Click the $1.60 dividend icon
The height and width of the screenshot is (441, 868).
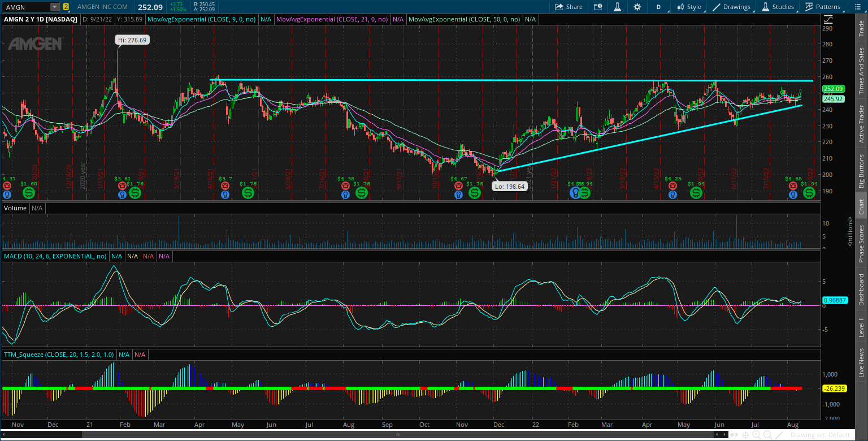pyautogui.click(x=29, y=193)
